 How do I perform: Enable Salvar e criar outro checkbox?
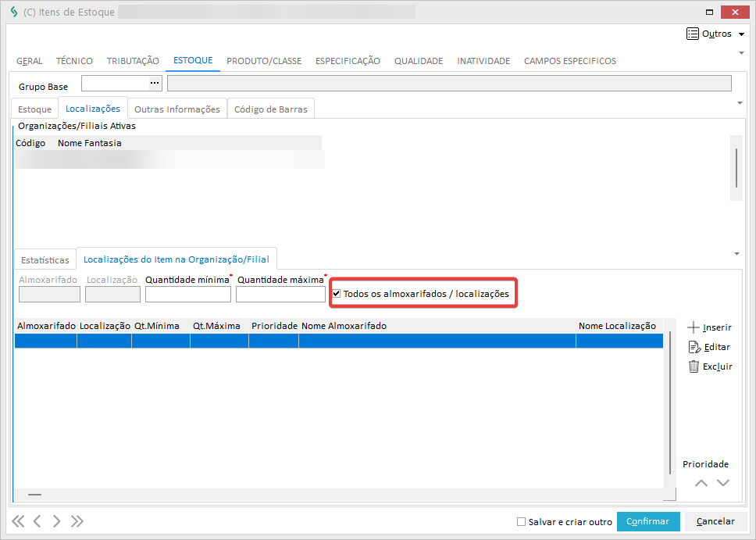521,521
